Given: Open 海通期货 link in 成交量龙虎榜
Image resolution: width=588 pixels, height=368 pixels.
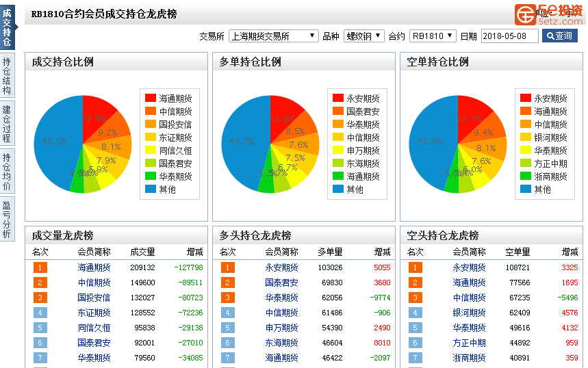Looking at the screenshot, I should click(x=94, y=267).
